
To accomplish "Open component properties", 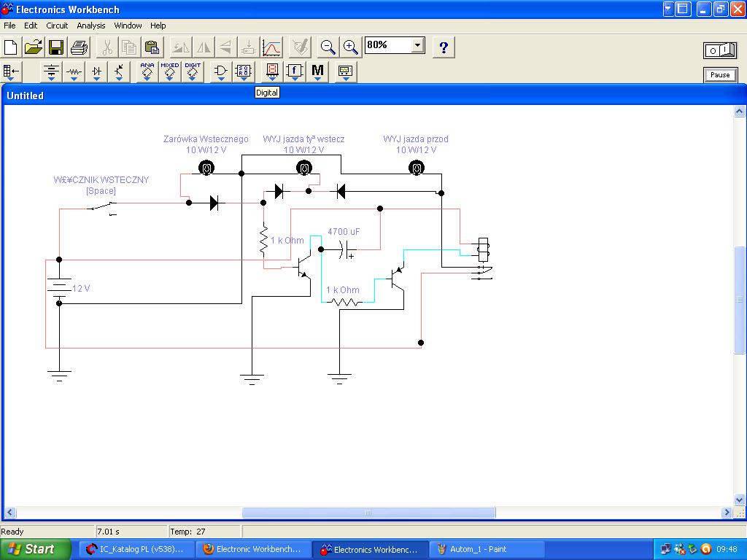I will (x=300, y=47).
